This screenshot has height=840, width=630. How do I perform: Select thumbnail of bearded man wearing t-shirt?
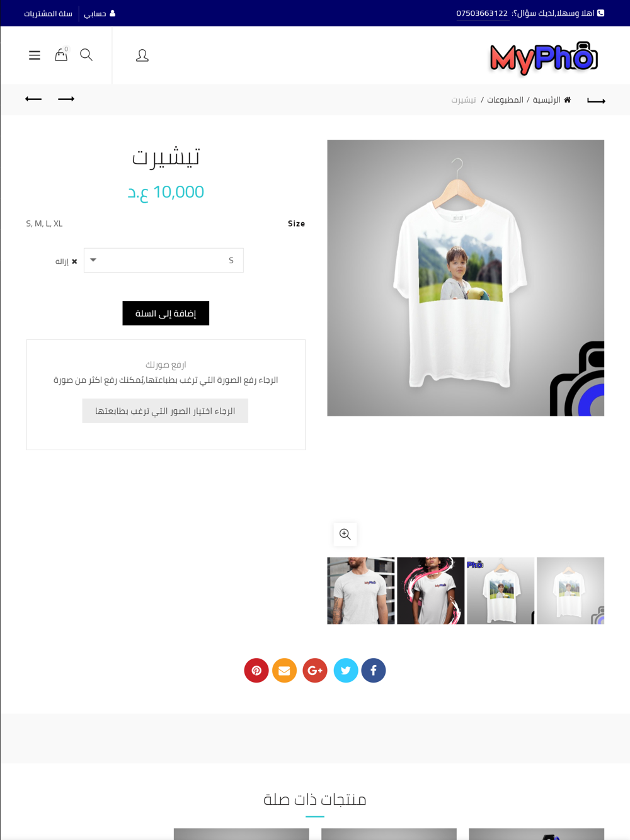pos(361,591)
